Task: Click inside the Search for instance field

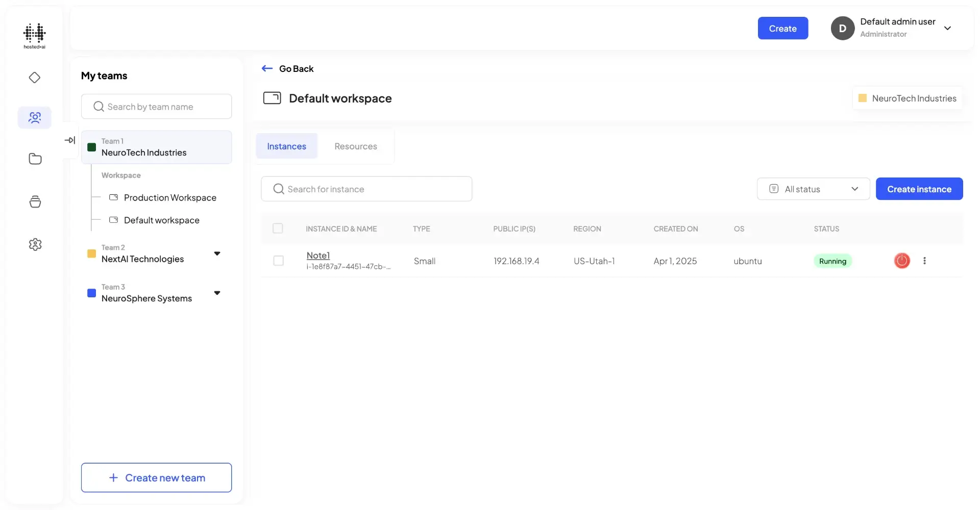Action: click(x=366, y=189)
